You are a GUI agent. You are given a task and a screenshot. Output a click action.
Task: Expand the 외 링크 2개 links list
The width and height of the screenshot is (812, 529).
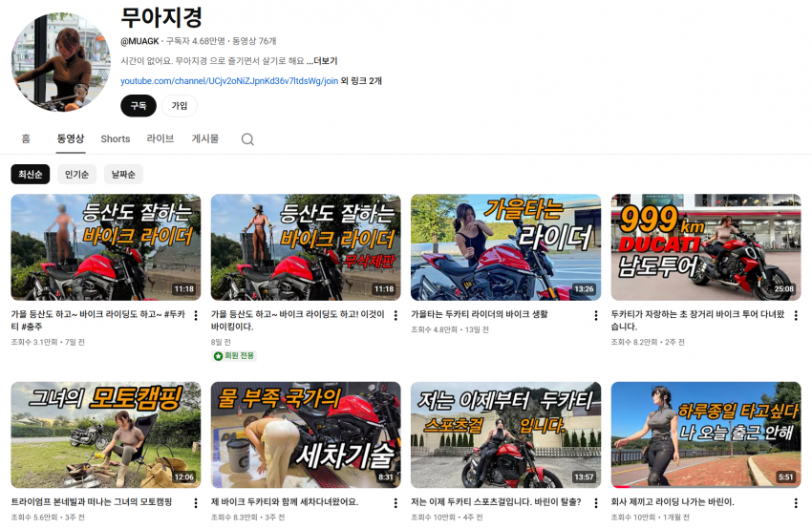click(361, 81)
